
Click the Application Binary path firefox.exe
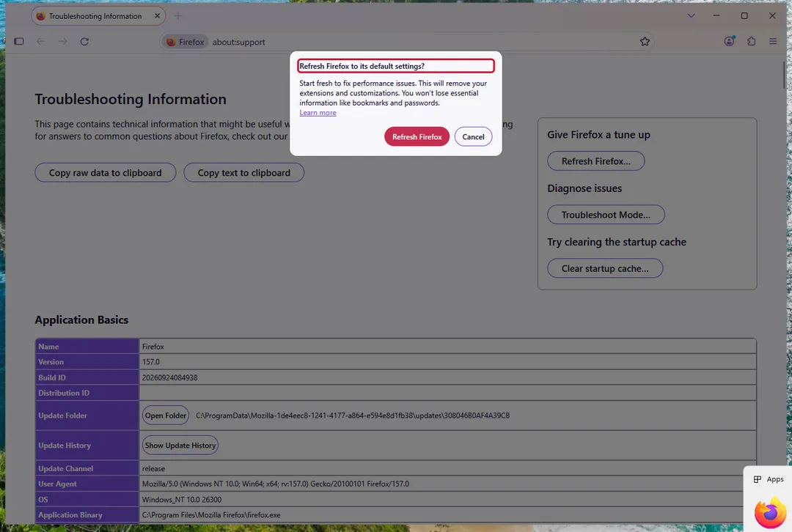coord(211,515)
